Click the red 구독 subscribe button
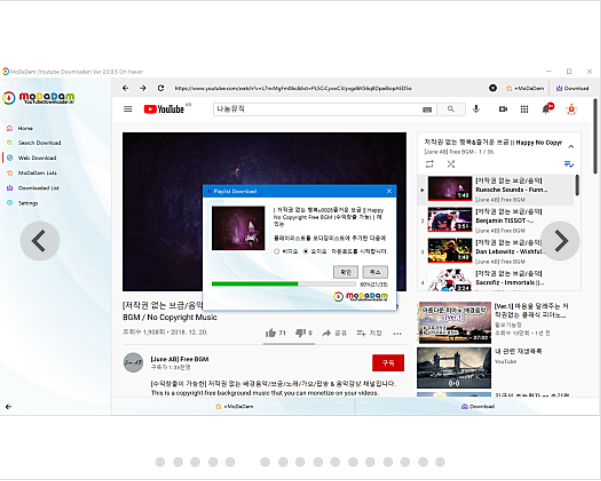This screenshot has width=601, height=481. point(388,363)
